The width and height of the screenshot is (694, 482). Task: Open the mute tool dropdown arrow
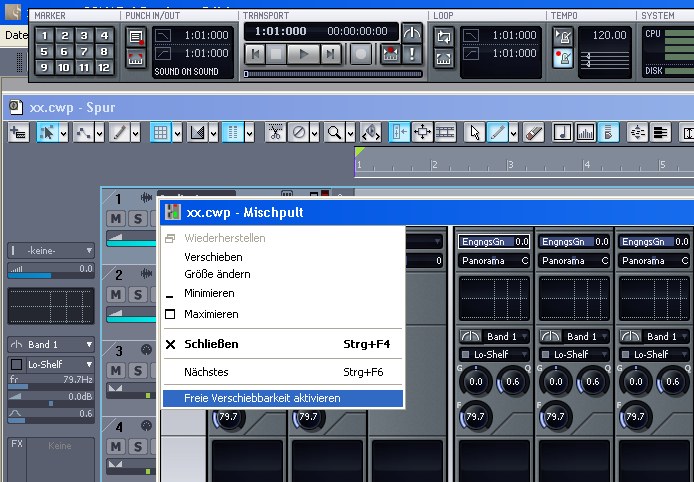tap(315, 132)
